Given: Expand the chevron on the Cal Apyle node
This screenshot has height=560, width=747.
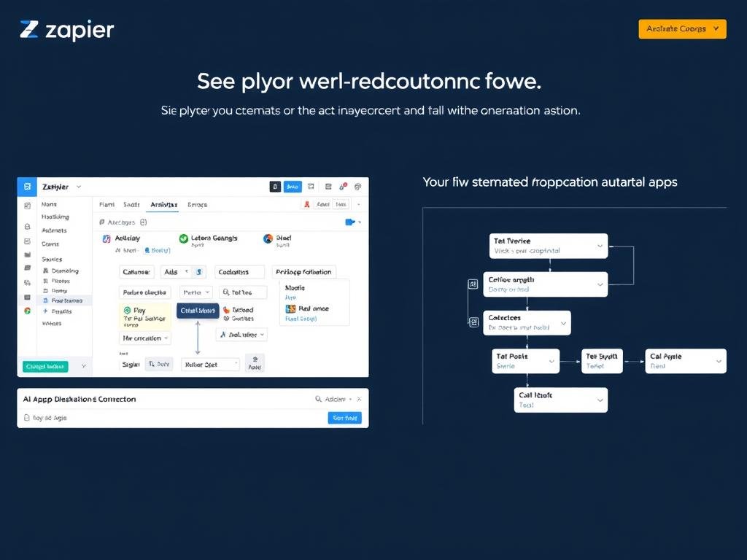Looking at the screenshot, I should pyautogui.click(x=719, y=361).
